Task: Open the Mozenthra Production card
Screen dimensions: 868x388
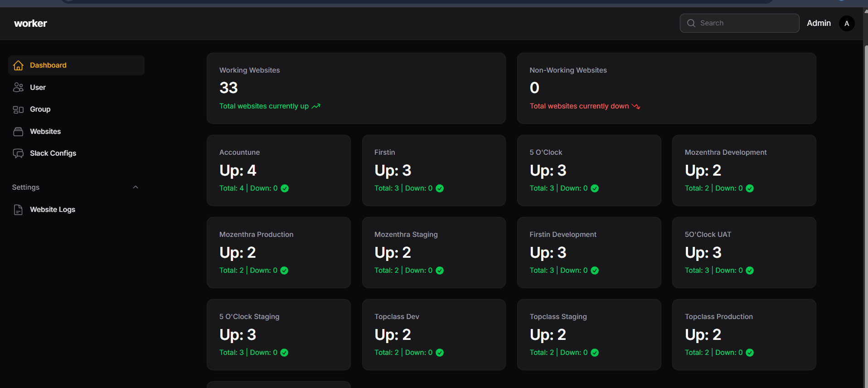Action: (278, 252)
